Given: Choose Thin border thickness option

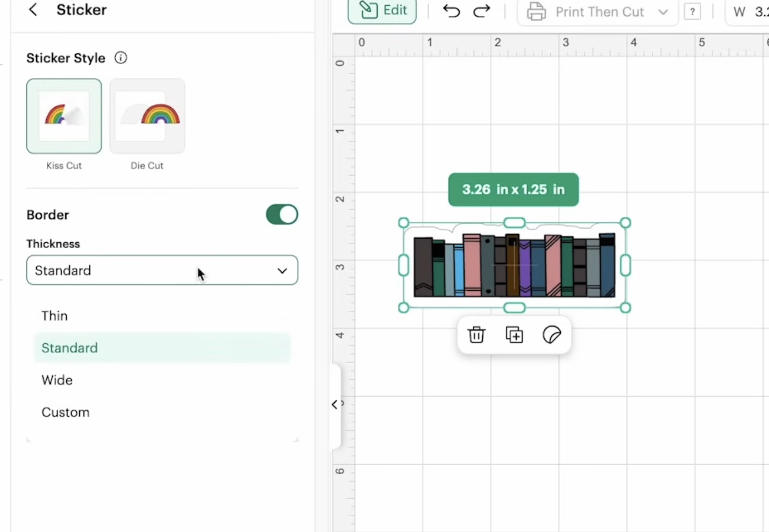Looking at the screenshot, I should (55, 316).
